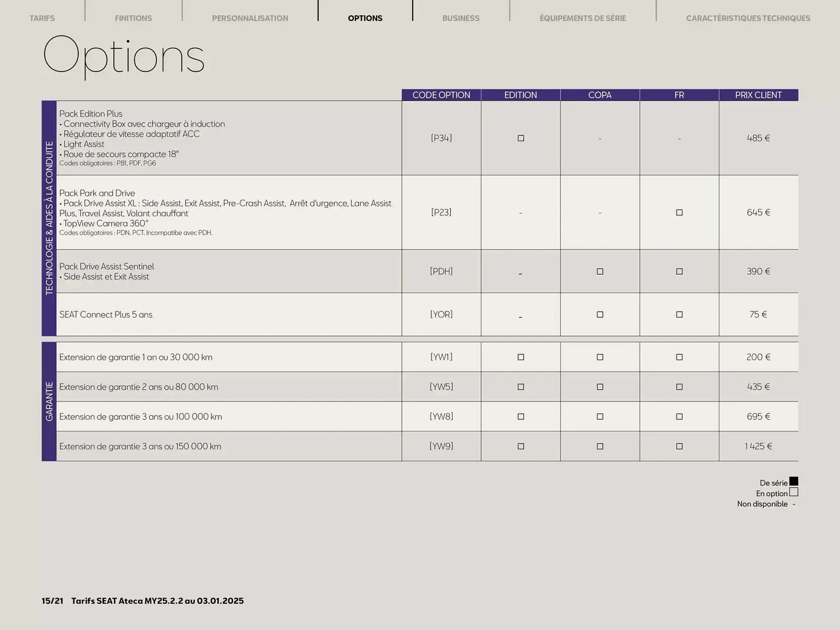Viewport: 840px width, 630px height.
Task: Click the [P34] option code cell
Action: coord(441,138)
